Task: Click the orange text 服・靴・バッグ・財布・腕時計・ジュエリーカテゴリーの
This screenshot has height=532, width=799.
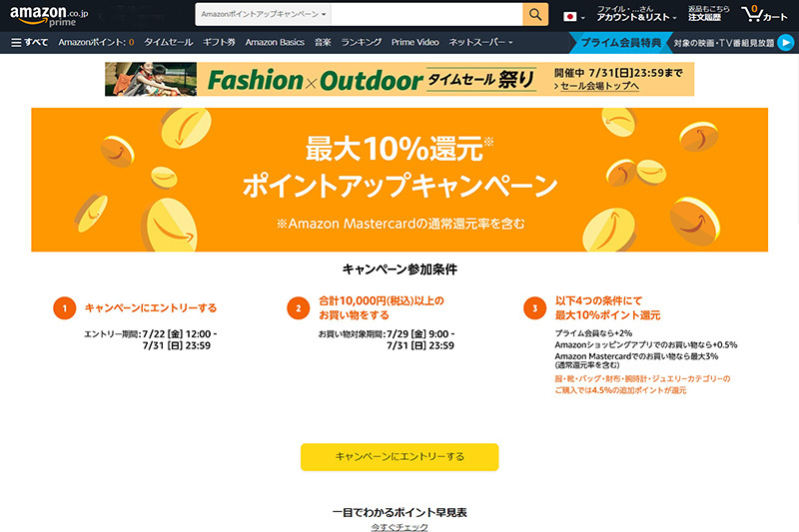Action: (x=642, y=378)
